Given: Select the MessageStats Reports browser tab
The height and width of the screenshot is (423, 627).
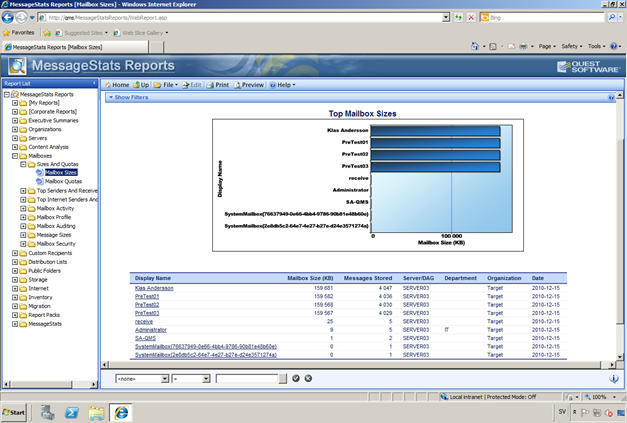Looking at the screenshot, I should point(75,47).
